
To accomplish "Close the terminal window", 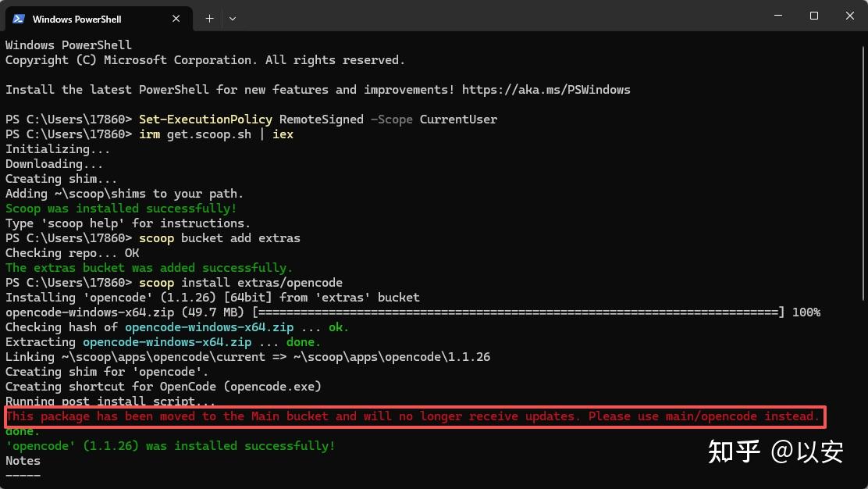I will [850, 16].
